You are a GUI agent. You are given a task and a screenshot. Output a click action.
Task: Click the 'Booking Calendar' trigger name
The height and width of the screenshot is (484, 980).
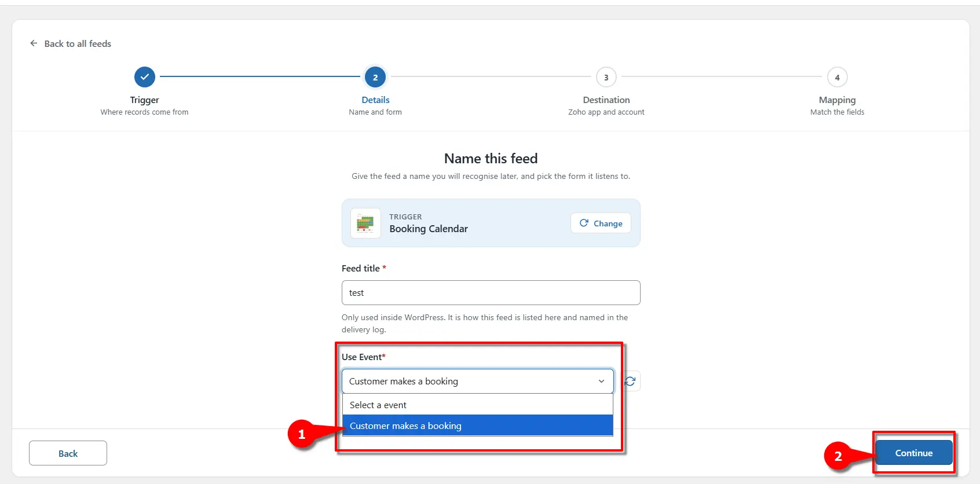click(429, 229)
